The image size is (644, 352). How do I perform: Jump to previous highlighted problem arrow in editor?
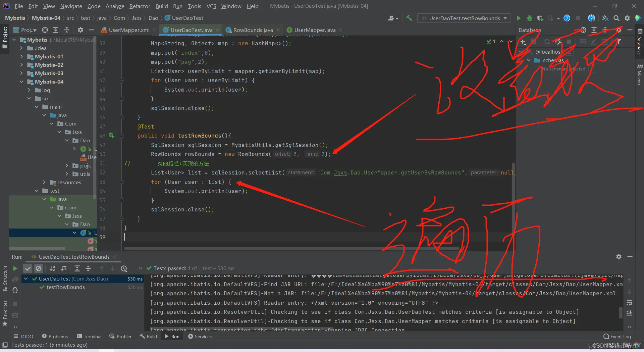502,41
